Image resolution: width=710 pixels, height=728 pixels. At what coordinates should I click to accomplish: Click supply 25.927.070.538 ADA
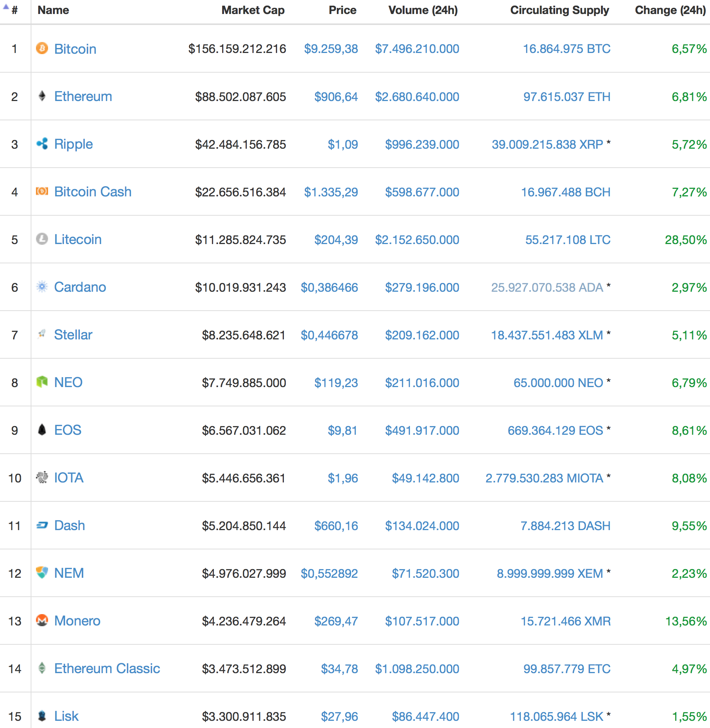pyautogui.click(x=547, y=288)
